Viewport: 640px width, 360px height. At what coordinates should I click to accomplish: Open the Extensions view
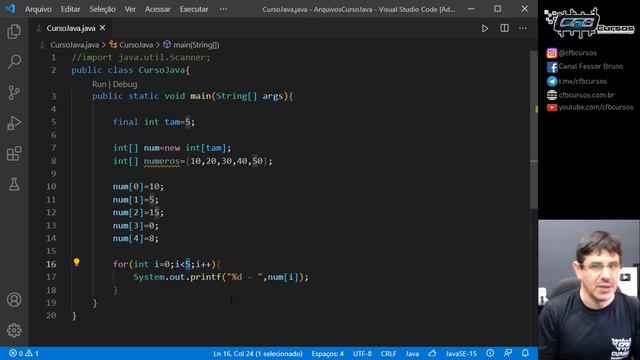point(14,154)
